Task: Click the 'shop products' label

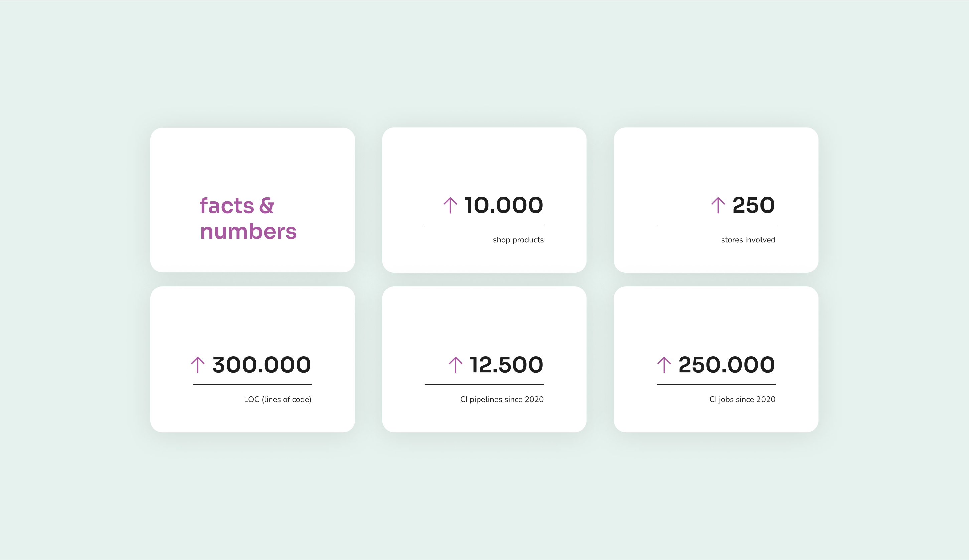Action: 518,240
